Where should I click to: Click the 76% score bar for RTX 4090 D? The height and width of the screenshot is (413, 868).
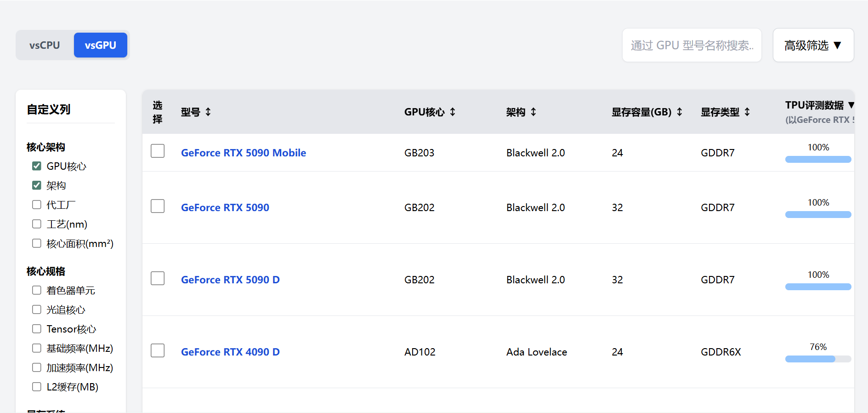pos(818,359)
